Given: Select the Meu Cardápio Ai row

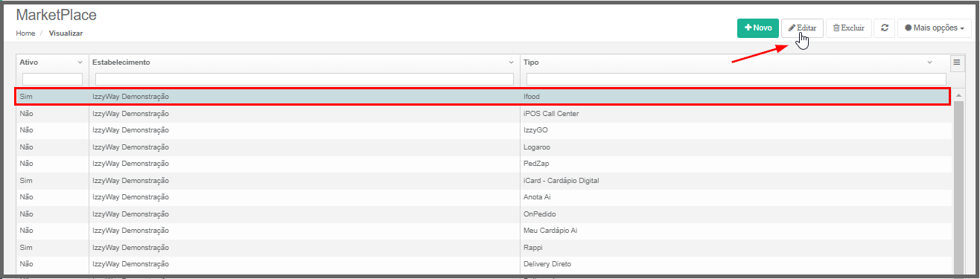Looking at the screenshot, I should [483, 231].
